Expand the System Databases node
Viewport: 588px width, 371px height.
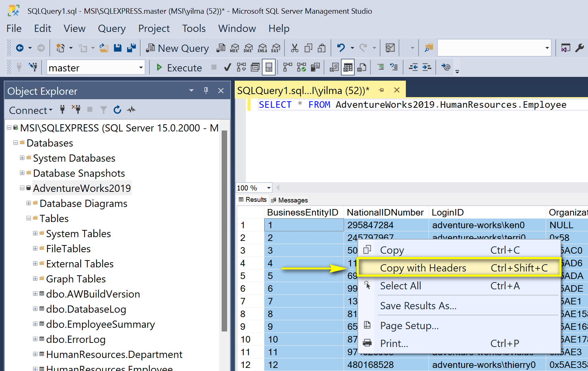click(22, 158)
